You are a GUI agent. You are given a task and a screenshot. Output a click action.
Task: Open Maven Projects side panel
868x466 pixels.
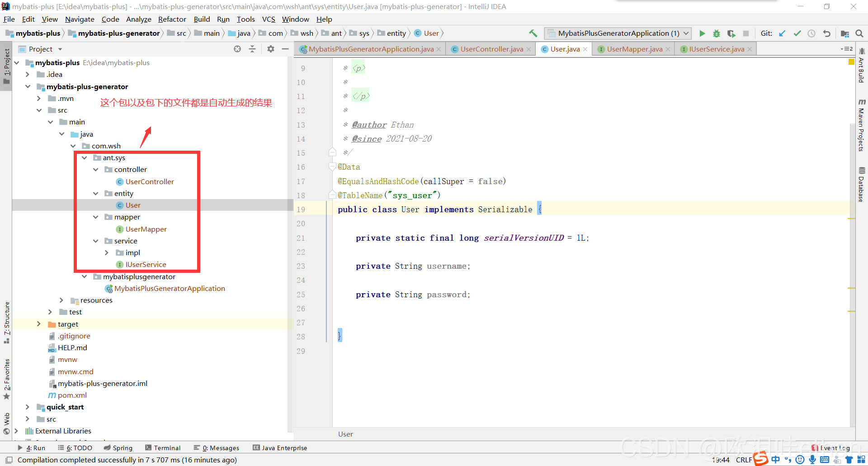tap(862, 125)
